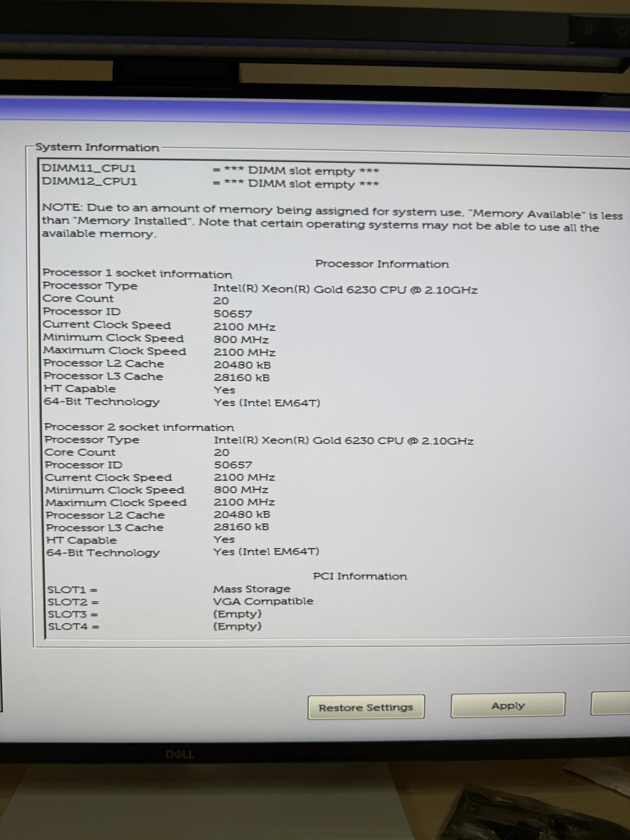630x840 pixels.
Task: Select Processor 1's L3 cache 28160 kB
Action: pos(241,378)
